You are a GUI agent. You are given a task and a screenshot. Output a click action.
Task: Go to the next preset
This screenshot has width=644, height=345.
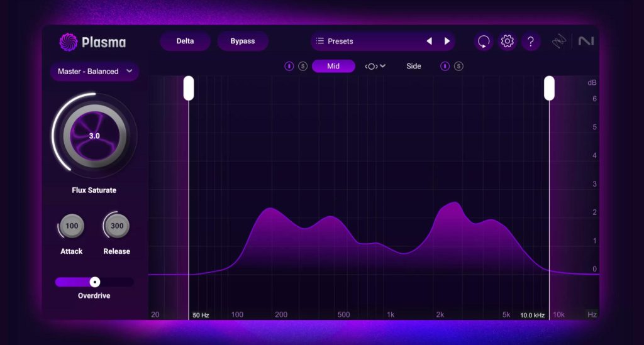coord(447,41)
